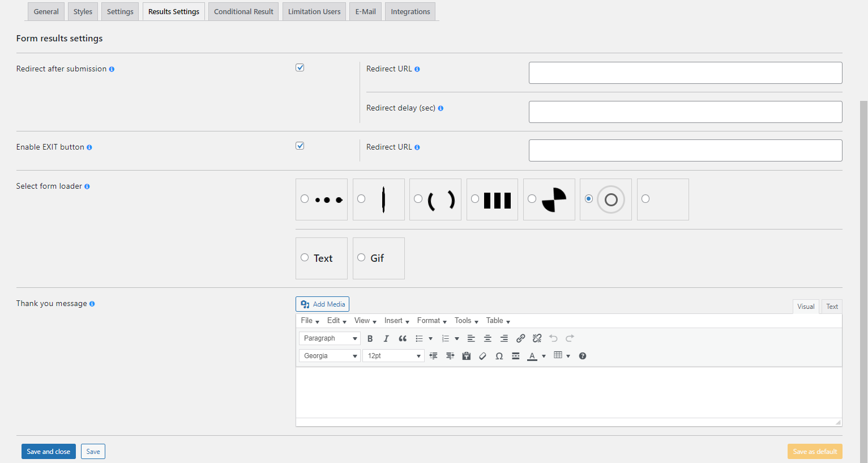Align text right
Image resolution: width=868 pixels, height=463 pixels.
pos(504,338)
